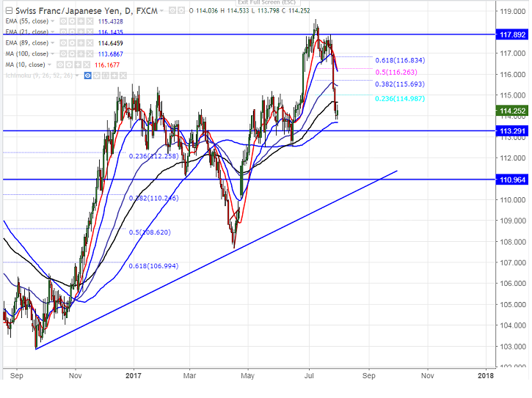Viewport: 532px width, 398px height.
Task: Click EMA 55 value 115.4328
Action: tap(111, 21)
